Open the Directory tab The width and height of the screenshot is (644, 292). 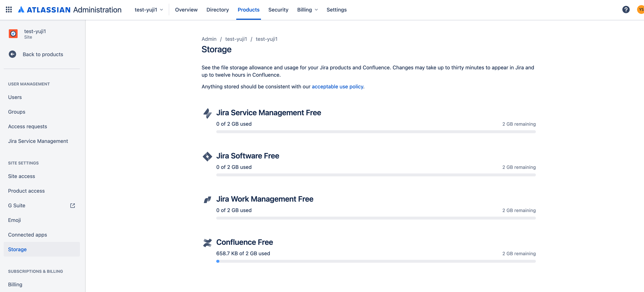point(218,10)
